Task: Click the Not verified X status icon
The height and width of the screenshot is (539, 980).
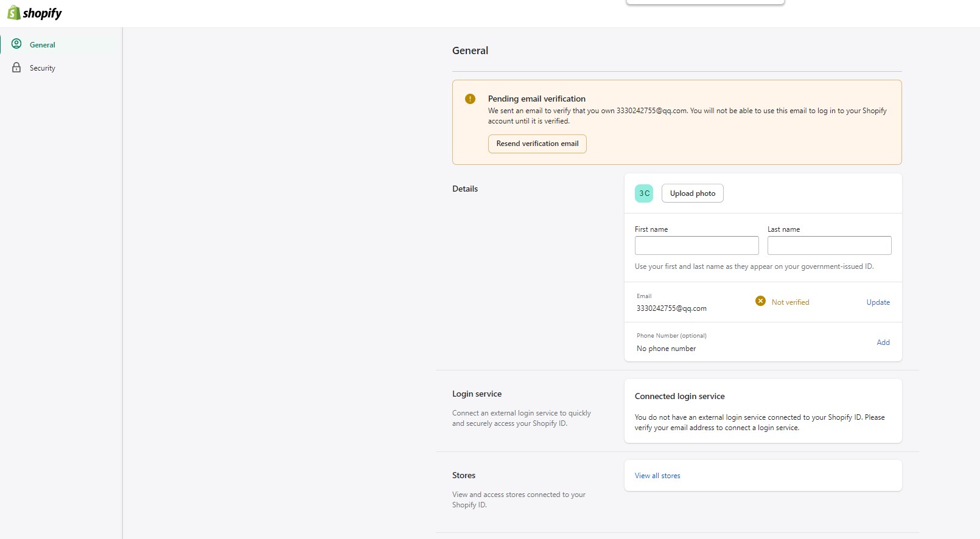Action: click(760, 301)
